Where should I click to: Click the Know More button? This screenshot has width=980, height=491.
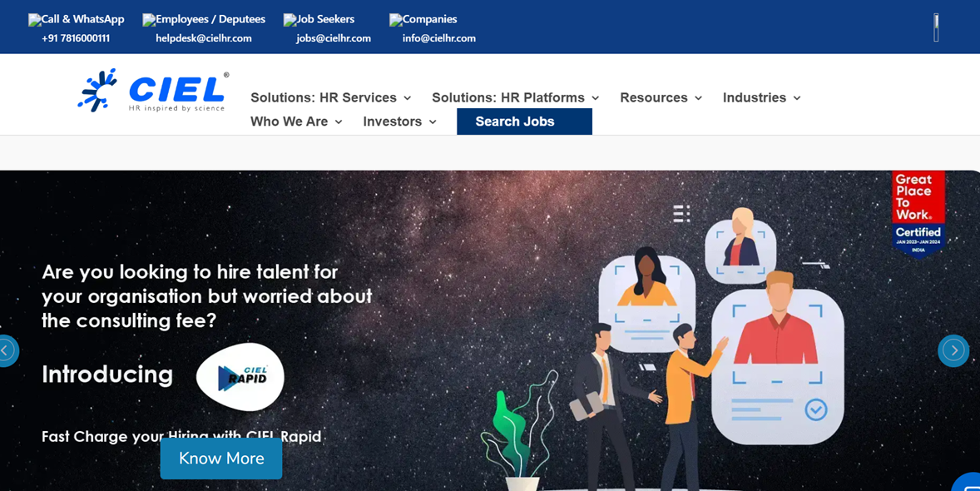coord(221,459)
